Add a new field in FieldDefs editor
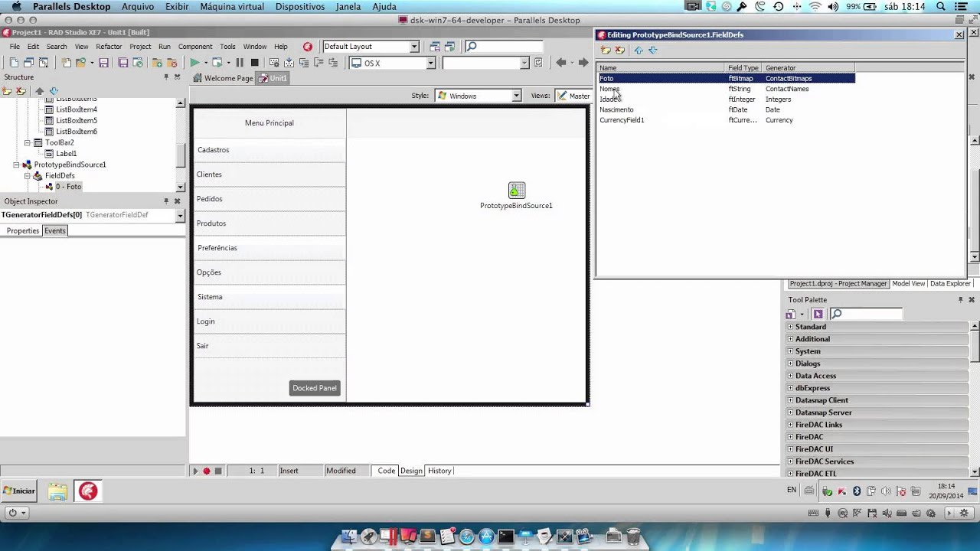 coord(606,50)
